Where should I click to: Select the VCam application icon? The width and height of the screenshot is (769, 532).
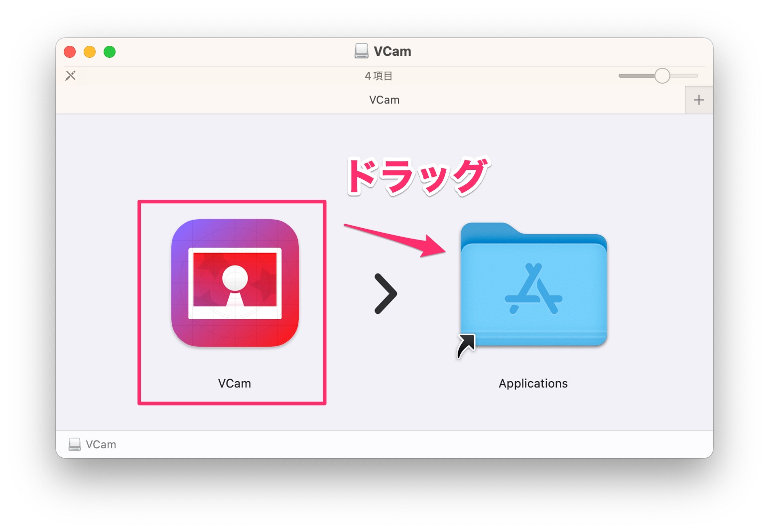click(235, 283)
